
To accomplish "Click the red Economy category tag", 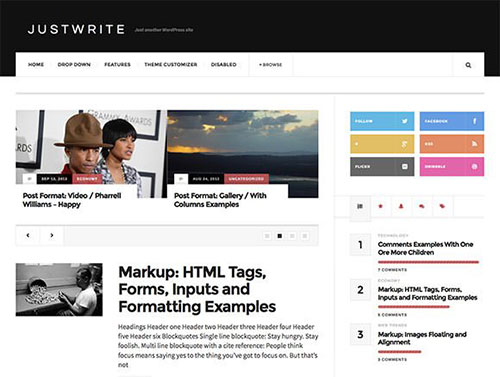I will pyautogui.click(x=87, y=179).
